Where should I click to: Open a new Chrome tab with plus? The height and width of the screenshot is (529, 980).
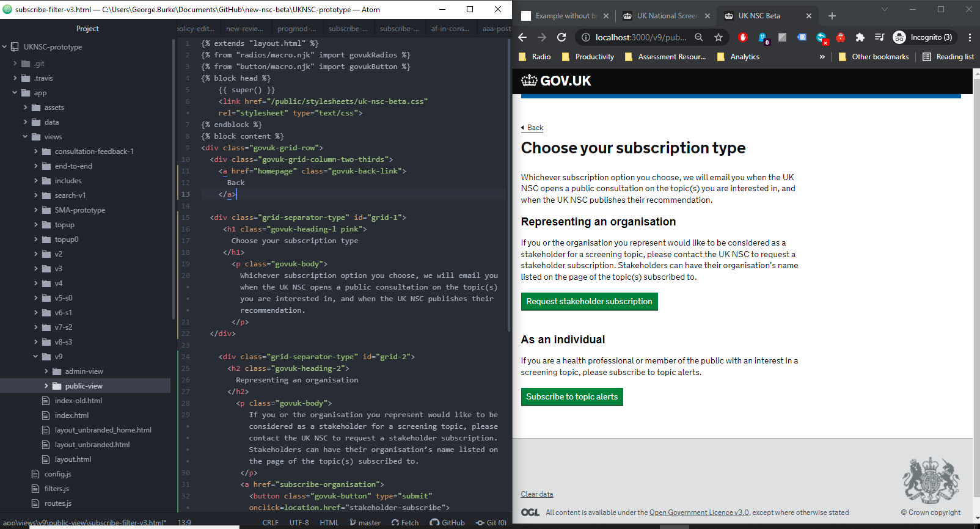click(832, 16)
